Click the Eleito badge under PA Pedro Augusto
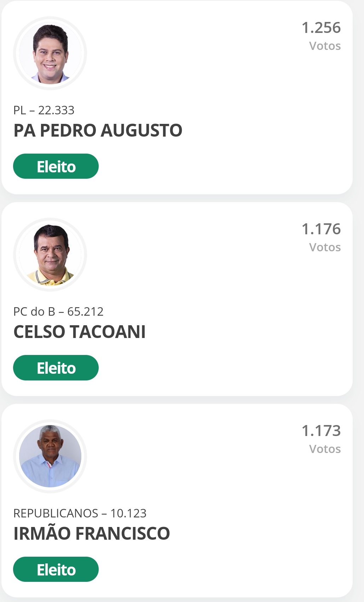Image resolution: width=364 pixels, height=602 pixels. (56, 166)
